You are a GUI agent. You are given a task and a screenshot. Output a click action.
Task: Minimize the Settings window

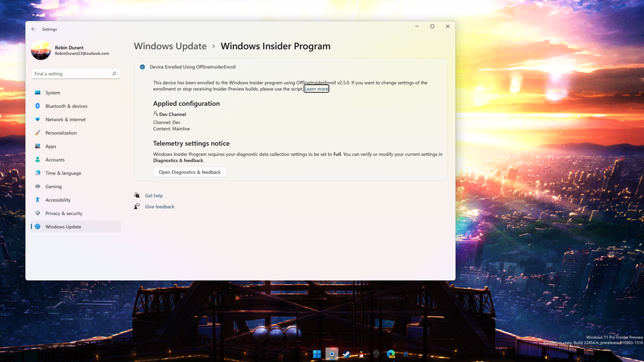[x=417, y=26]
